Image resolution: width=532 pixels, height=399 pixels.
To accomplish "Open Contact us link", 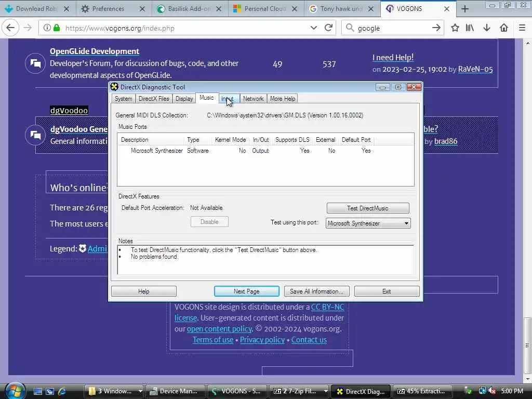I will 309,340.
